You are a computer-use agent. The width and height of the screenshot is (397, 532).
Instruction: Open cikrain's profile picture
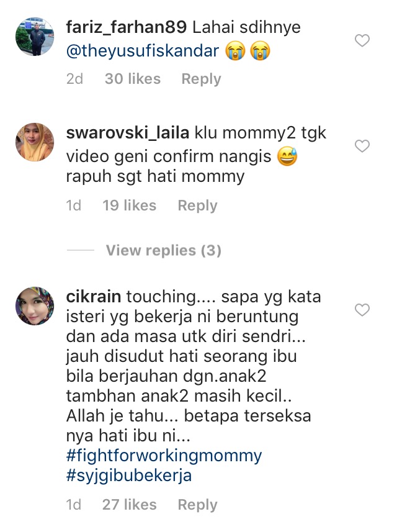tap(35, 306)
